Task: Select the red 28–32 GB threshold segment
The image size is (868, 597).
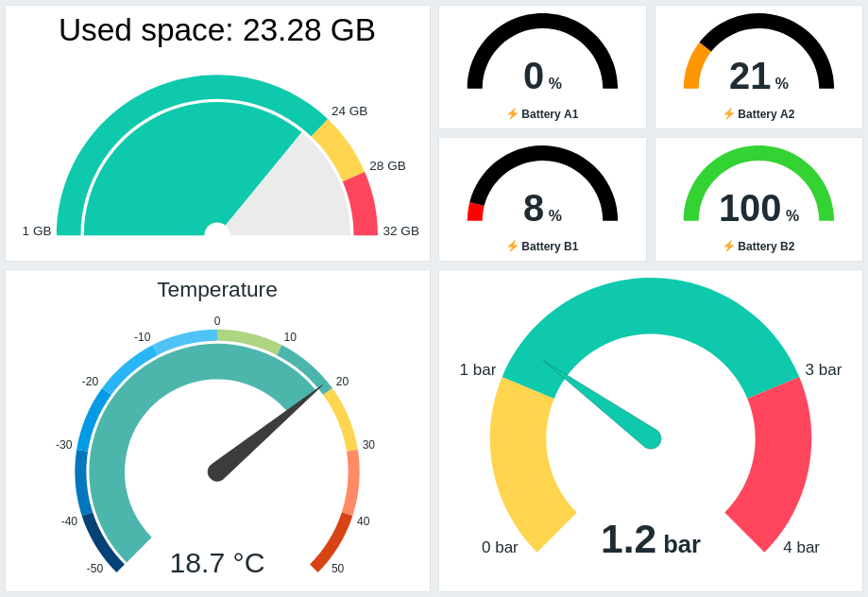Action: (x=362, y=205)
